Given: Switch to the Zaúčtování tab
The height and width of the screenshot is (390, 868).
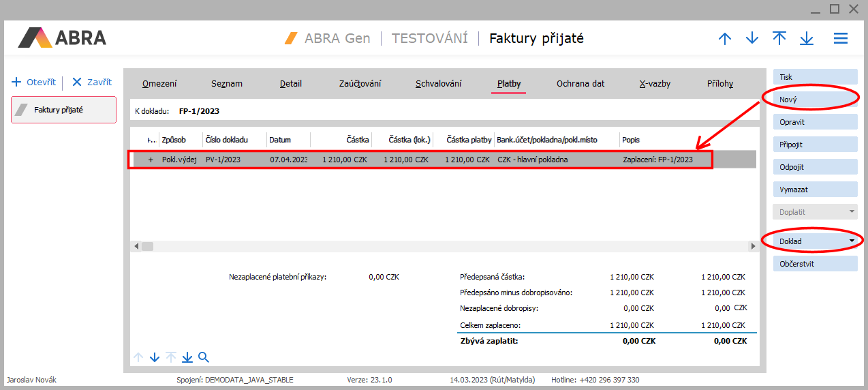Looking at the screenshot, I should click(x=360, y=84).
